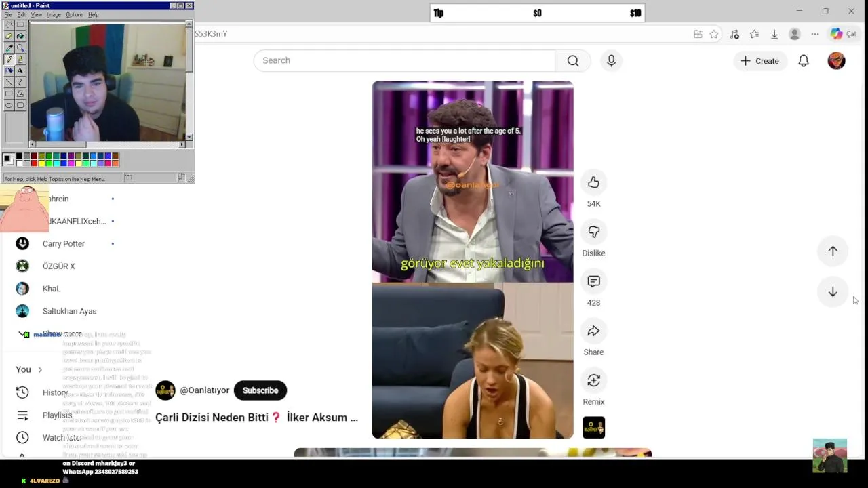Pick the yellow swatch in Paint palette
This screenshot has height=488, width=868.
click(x=41, y=163)
